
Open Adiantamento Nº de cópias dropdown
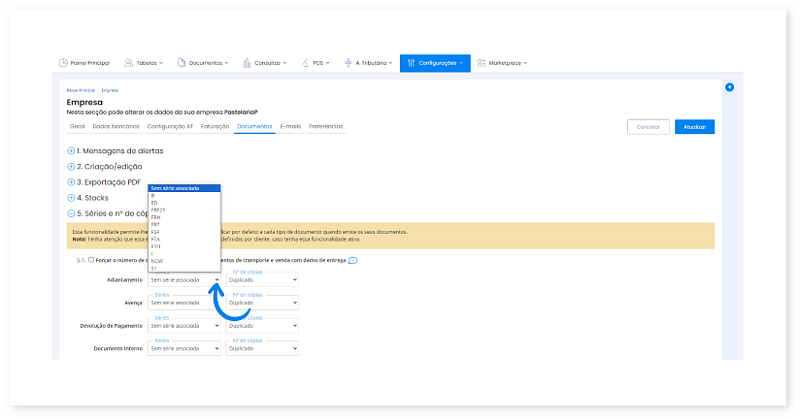[x=263, y=280]
